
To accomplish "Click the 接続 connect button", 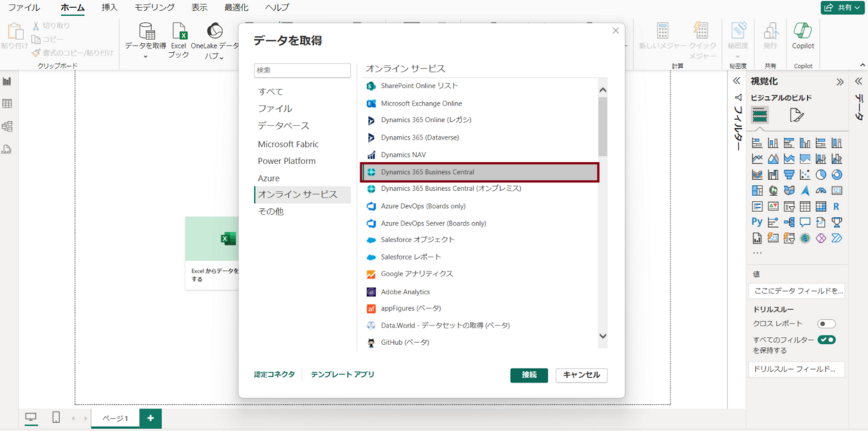I will [x=529, y=375].
